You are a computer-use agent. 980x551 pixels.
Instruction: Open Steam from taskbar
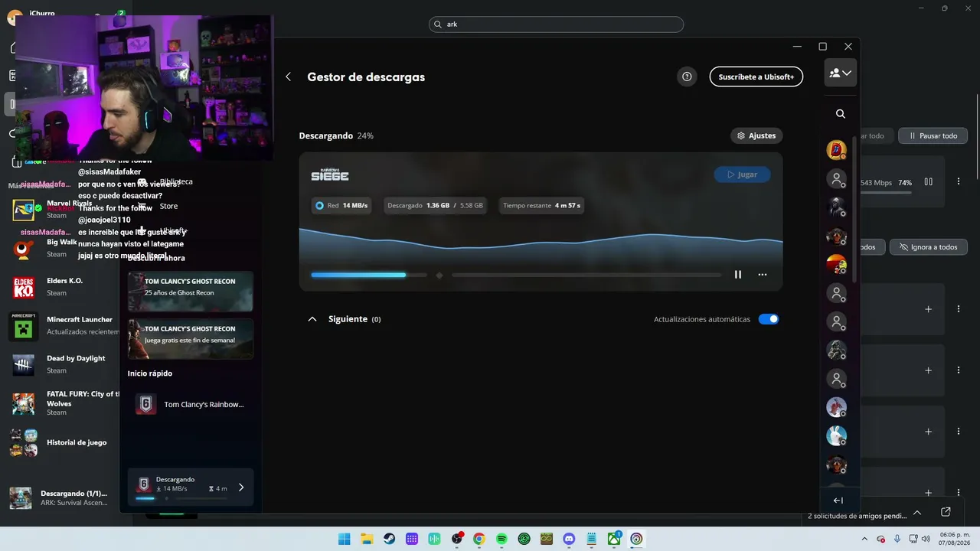(389, 539)
